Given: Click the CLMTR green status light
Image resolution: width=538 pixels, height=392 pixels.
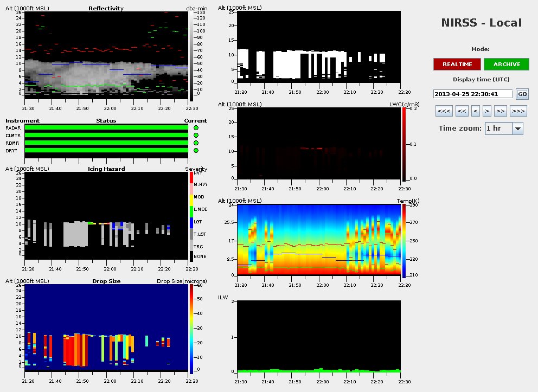Looking at the screenshot, I should pyautogui.click(x=196, y=136).
